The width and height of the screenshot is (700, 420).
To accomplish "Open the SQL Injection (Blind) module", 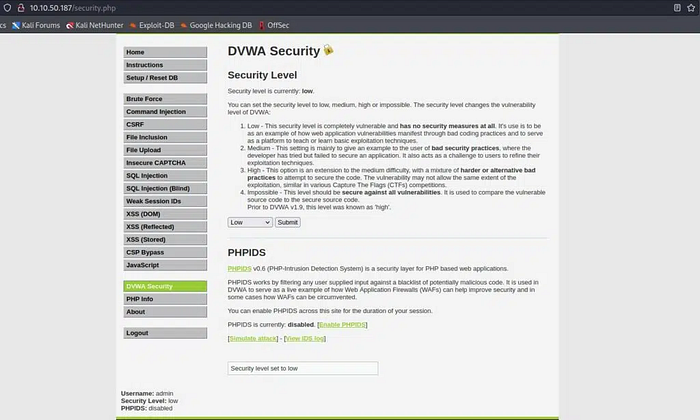I will (165, 188).
